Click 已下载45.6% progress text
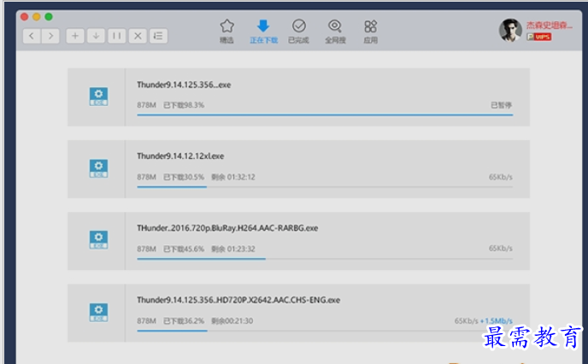The image size is (588, 364). coord(184,249)
